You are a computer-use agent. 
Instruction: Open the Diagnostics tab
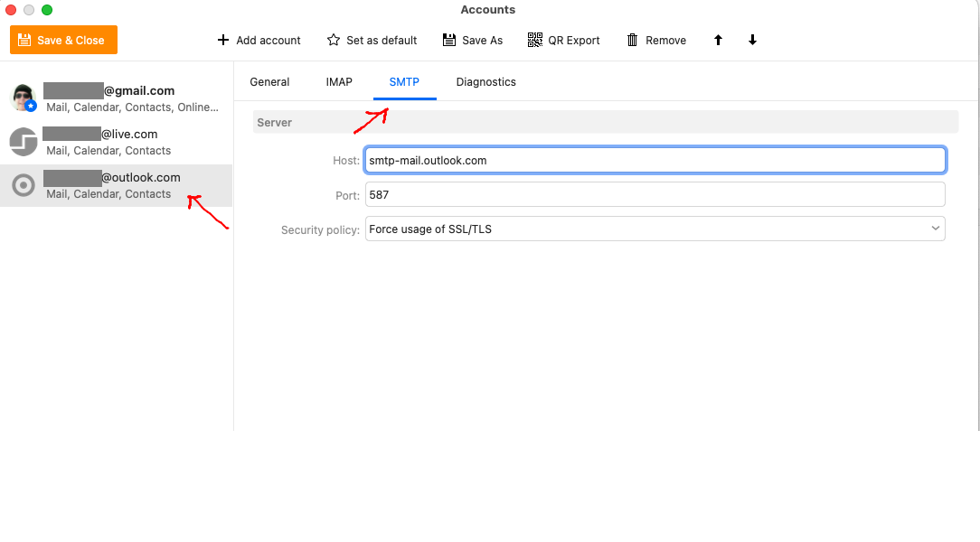click(x=485, y=82)
